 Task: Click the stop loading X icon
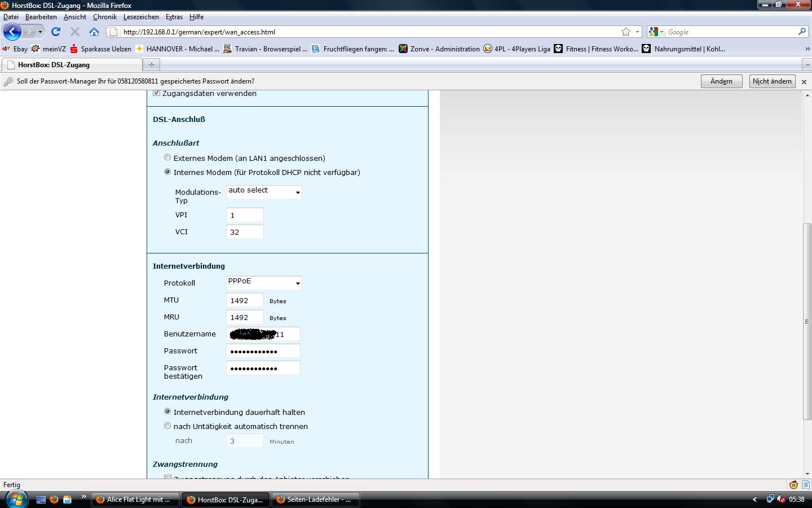74,32
